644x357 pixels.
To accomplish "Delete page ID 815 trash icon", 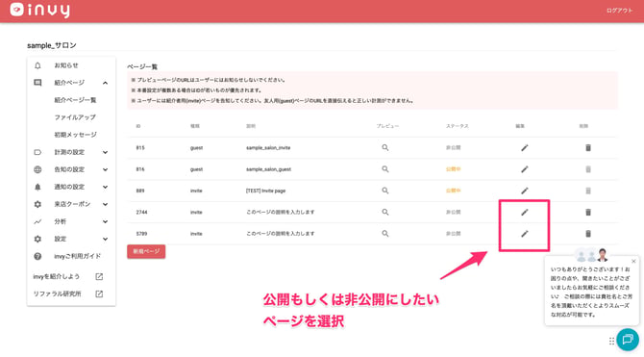I will [588, 147].
